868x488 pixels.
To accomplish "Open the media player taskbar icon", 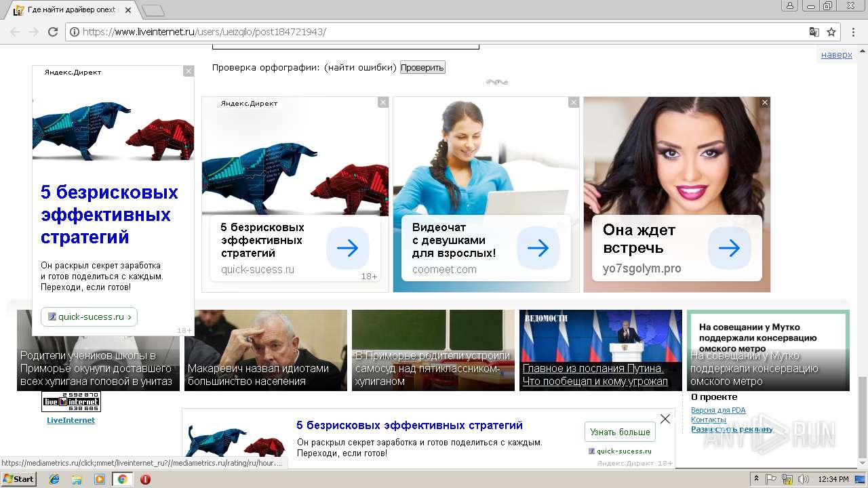I will [x=100, y=479].
